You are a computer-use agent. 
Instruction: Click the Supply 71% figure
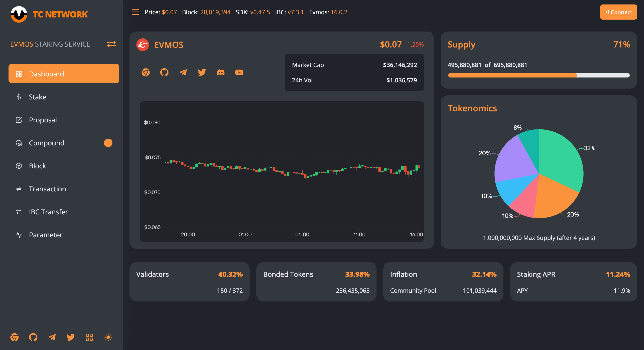pos(621,44)
